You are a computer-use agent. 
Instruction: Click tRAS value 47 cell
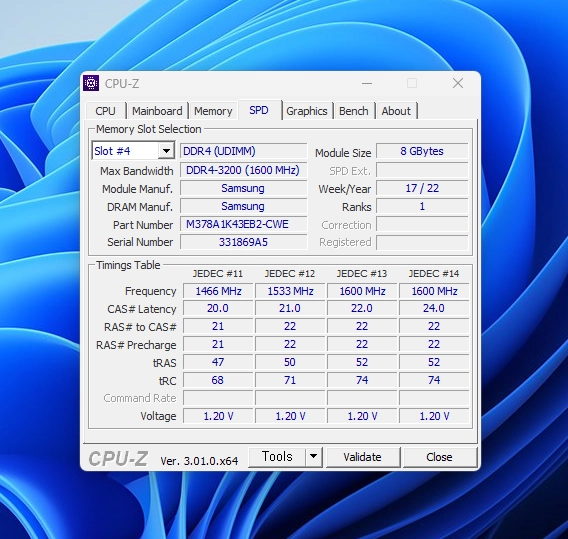pyautogui.click(x=218, y=362)
